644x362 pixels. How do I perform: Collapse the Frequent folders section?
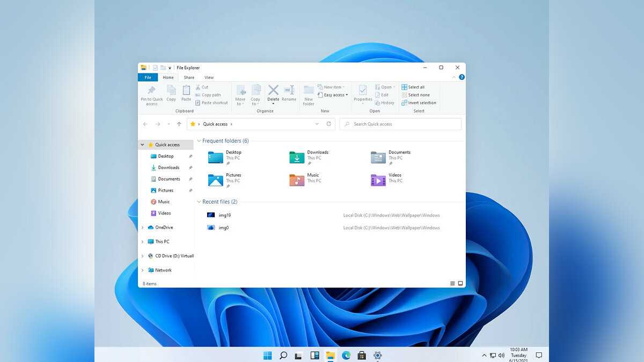coord(199,141)
